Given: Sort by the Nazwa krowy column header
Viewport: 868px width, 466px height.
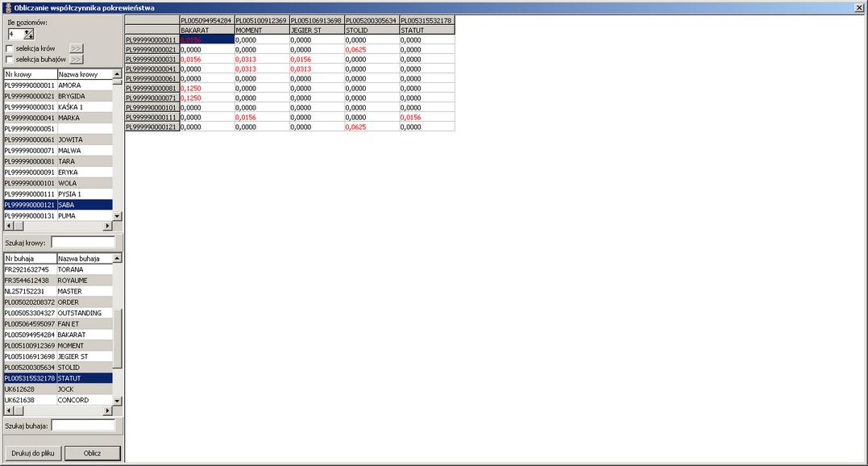Looking at the screenshot, I should 84,74.
